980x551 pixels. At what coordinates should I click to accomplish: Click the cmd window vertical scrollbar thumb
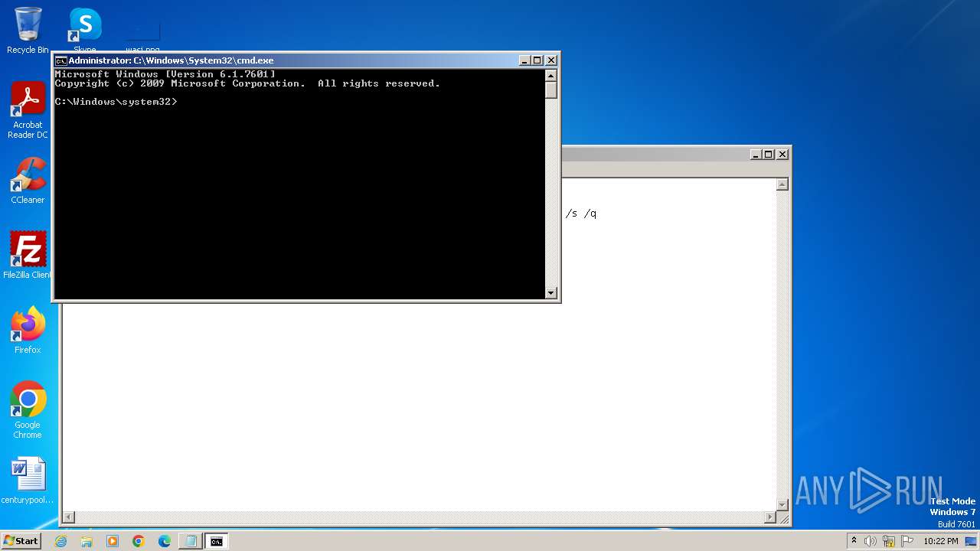pos(550,90)
